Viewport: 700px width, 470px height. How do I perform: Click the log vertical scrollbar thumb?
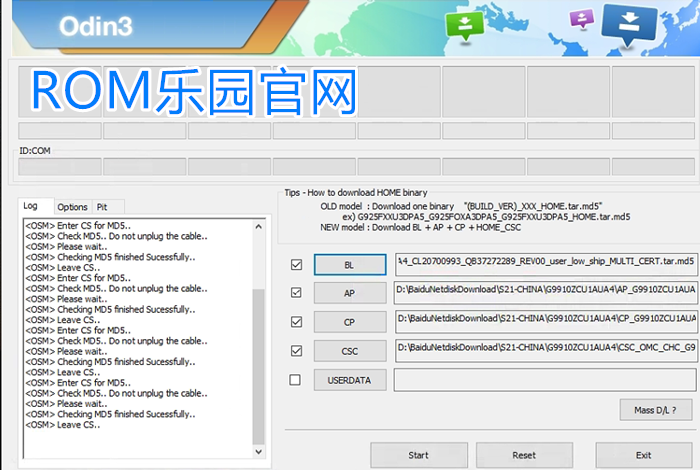coord(258,366)
